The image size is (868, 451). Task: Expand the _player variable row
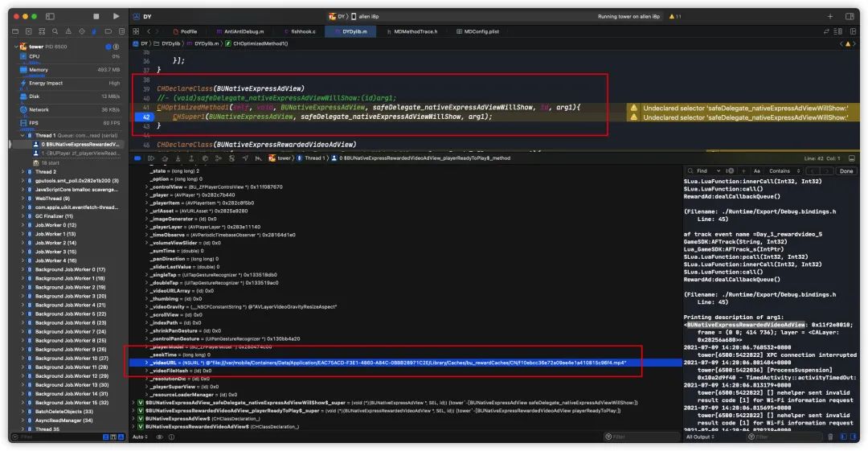pos(147,195)
